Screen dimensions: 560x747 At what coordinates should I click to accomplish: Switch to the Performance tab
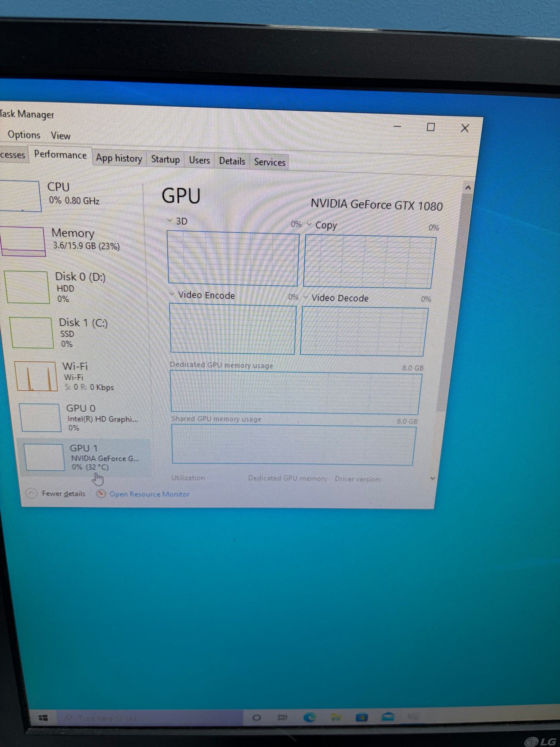(60, 155)
